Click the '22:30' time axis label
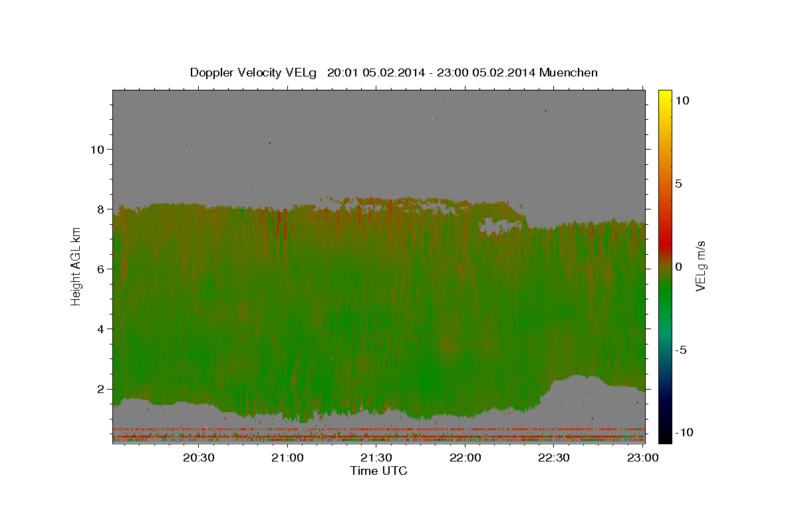This screenshot has height=532, width=798. 554,458
